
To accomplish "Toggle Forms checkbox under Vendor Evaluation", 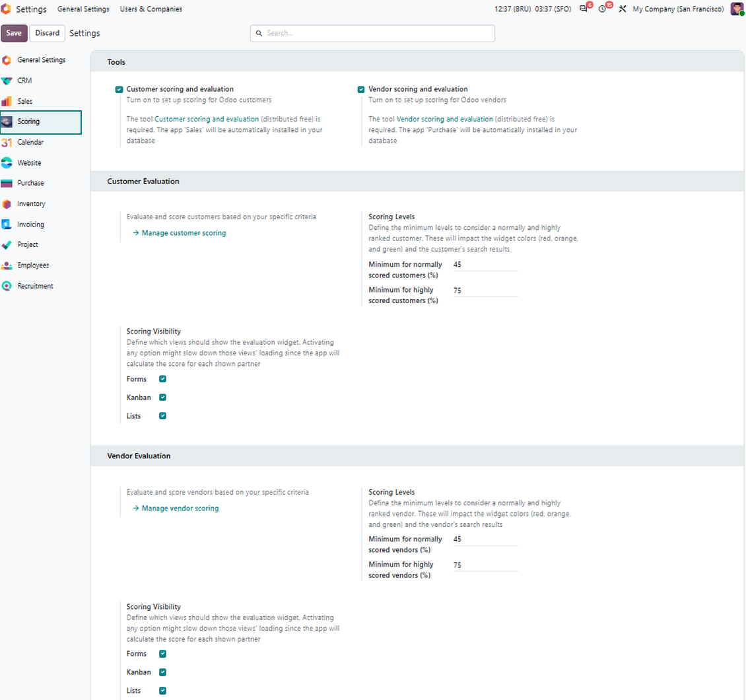I will tap(162, 654).
